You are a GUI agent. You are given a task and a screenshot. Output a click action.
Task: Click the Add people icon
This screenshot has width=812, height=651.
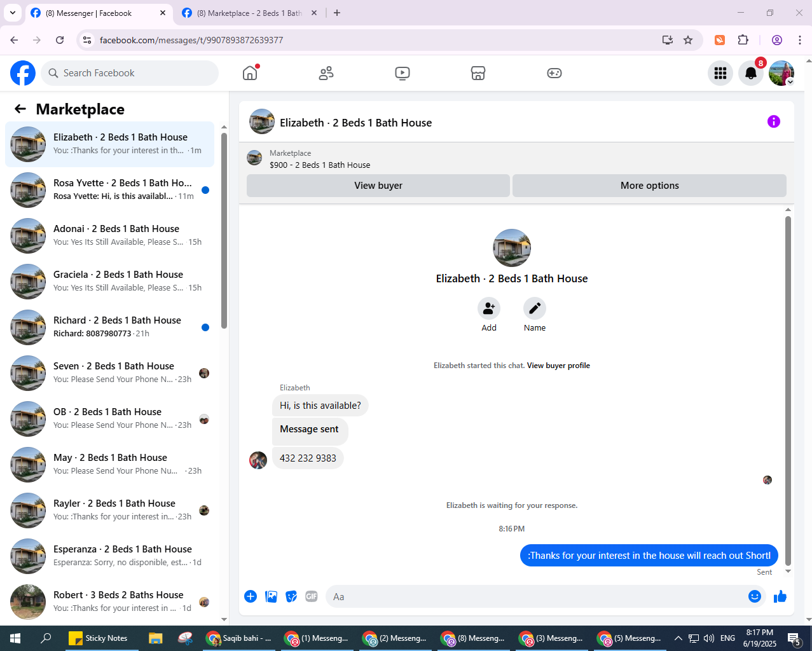tap(489, 308)
